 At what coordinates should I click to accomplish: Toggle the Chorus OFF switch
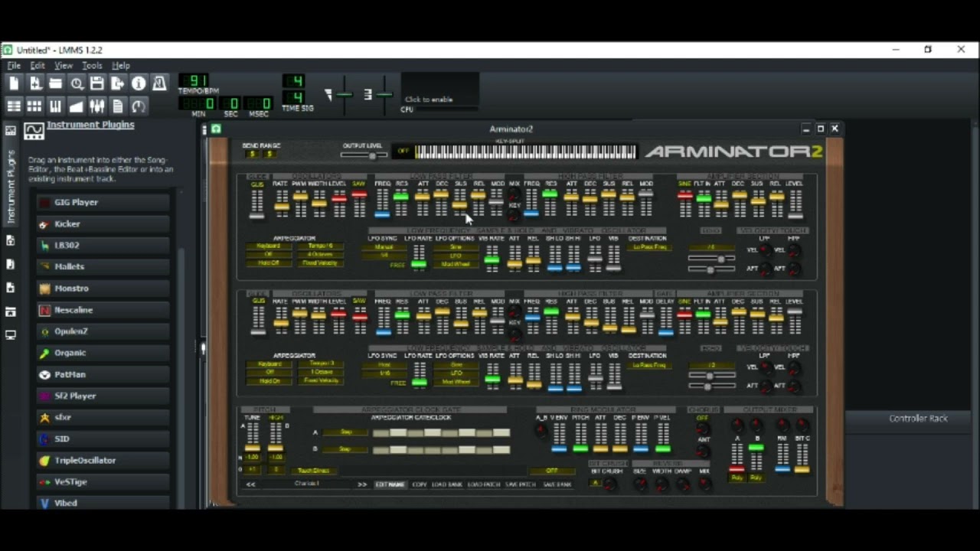click(x=702, y=419)
